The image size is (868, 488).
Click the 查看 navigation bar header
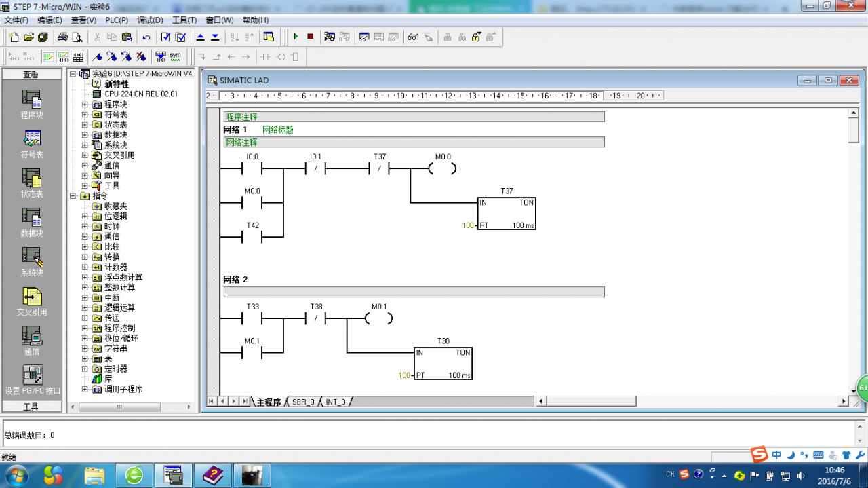pyautogui.click(x=31, y=75)
